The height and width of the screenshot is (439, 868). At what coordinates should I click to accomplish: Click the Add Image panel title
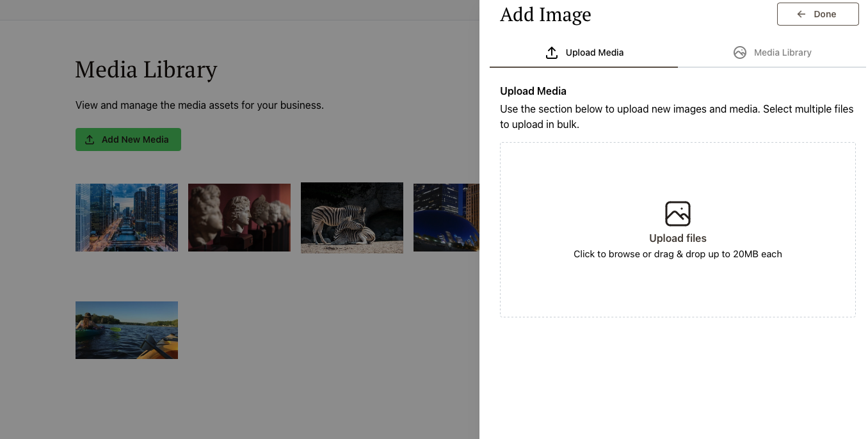(545, 14)
